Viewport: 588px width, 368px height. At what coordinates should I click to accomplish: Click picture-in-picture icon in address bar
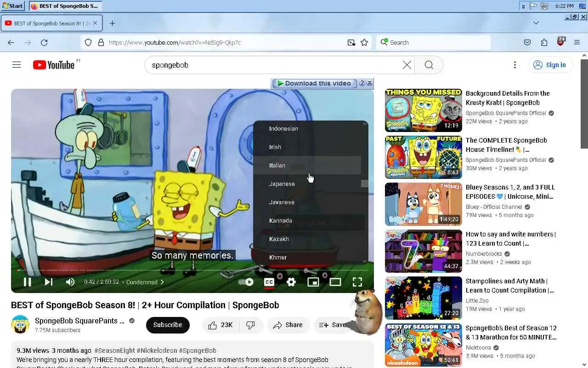351,42
